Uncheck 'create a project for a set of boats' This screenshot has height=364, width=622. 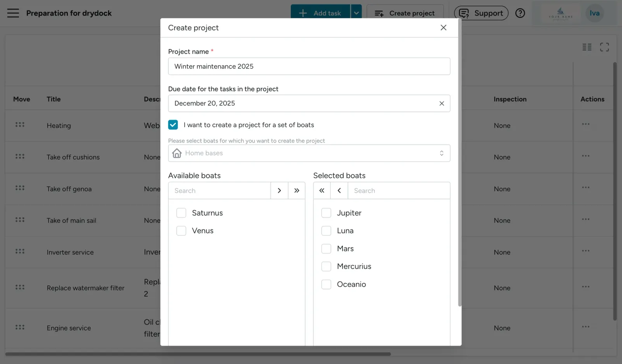click(x=173, y=125)
